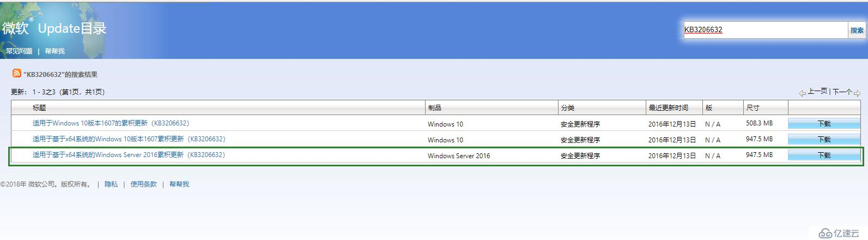Download the x64 Windows 10 947.5 MB update
Screen dimensions: 868x240
(824, 140)
